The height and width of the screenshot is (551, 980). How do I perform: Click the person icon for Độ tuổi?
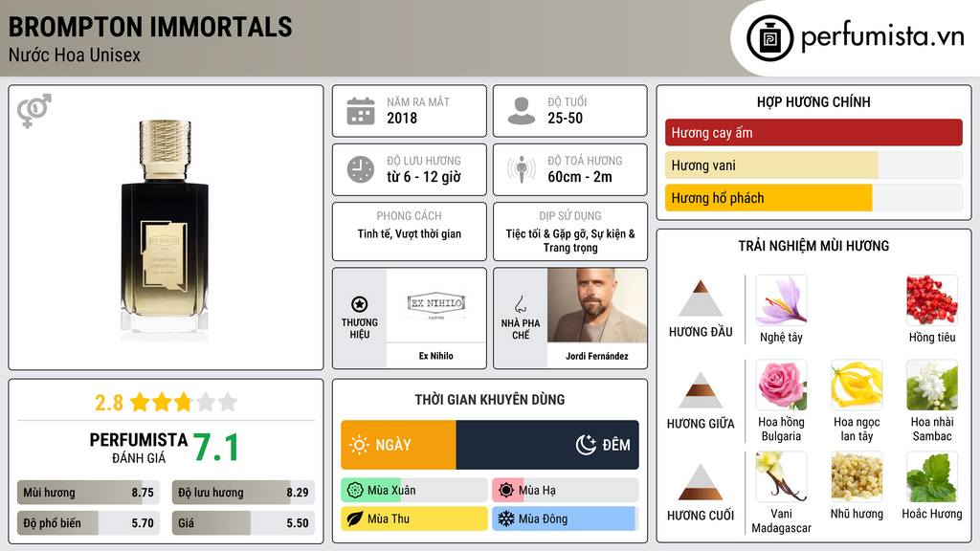tap(522, 111)
